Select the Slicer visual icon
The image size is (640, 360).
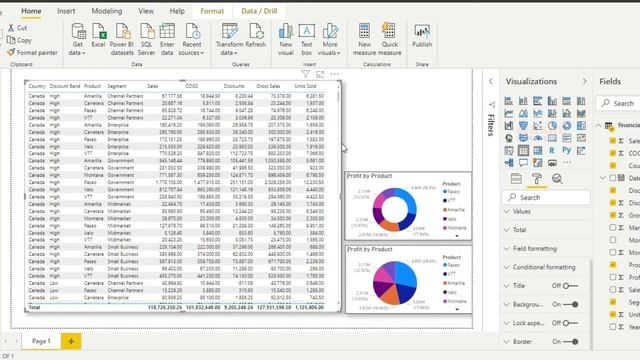pos(509,151)
